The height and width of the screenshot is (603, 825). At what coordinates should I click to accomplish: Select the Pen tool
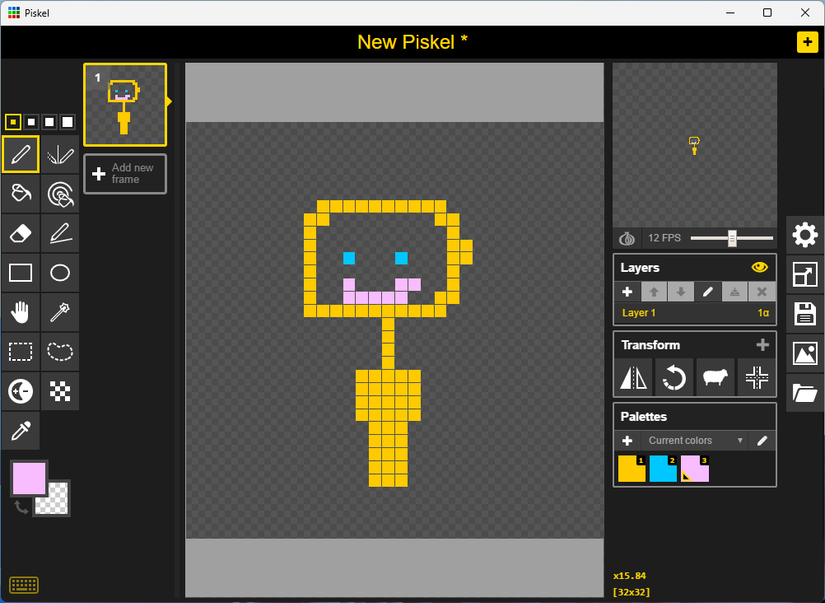click(20, 154)
